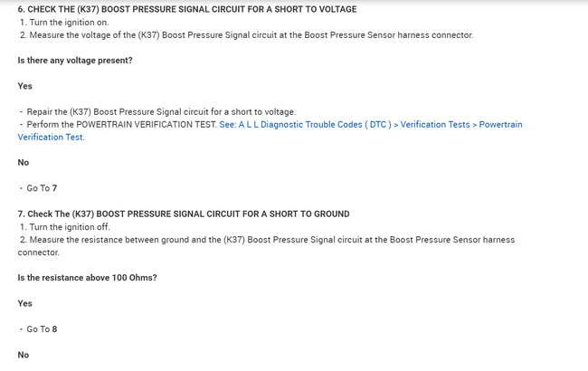Click 'No' under the resistance question
588x371 pixels.
click(24, 355)
